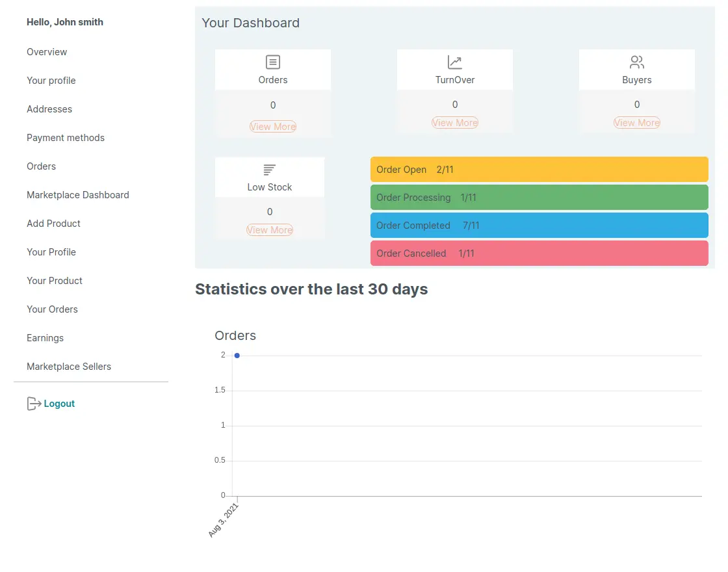Open Add Product from sidebar
The image size is (728, 572).
point(53,224)
